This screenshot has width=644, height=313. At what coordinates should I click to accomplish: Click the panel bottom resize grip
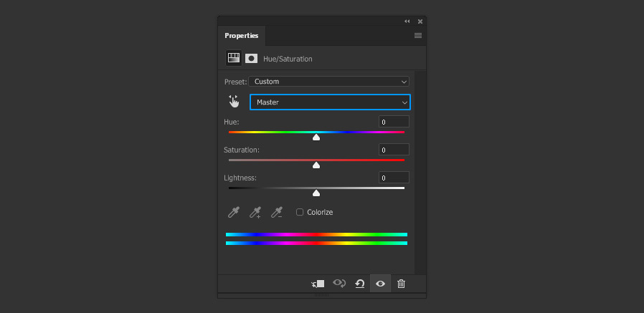[x=321, y=295]
